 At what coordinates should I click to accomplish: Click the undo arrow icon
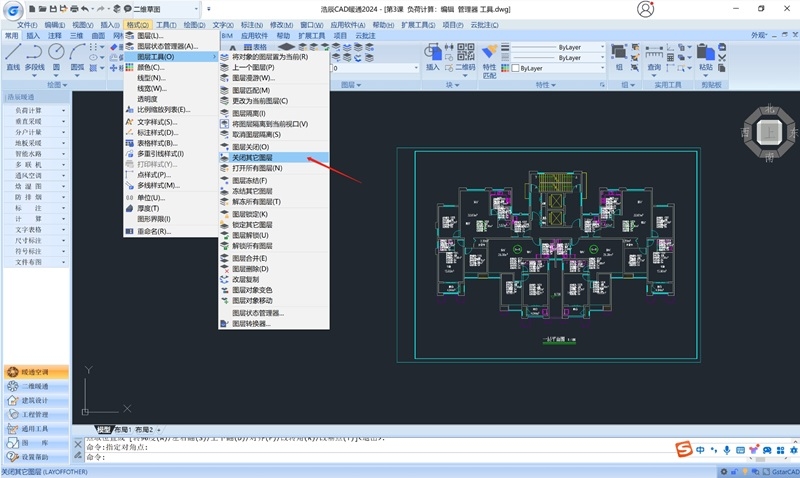[x=85, y=9]
